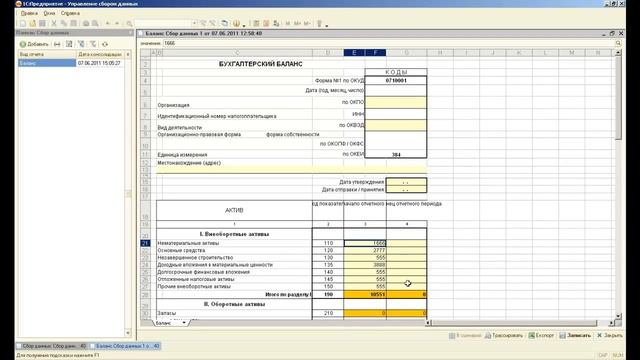
Task: Click the spreadsheet horizontal scrollbar
Action: pyautogui.click(x=520, y=323)
